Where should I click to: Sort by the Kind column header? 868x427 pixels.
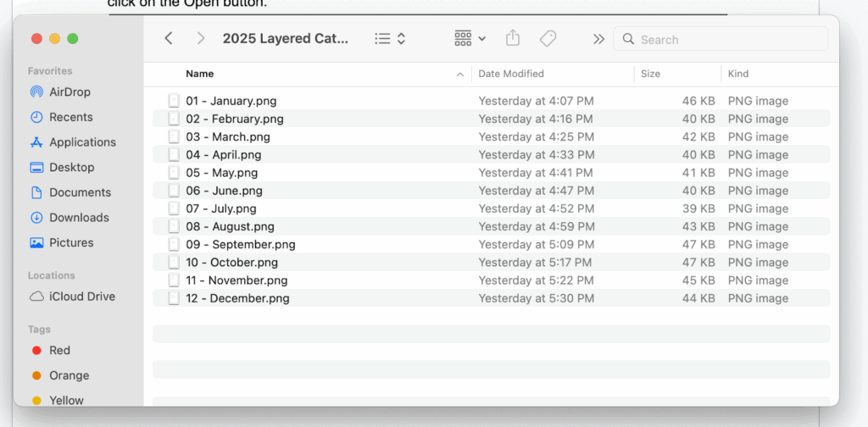(738, 74)
